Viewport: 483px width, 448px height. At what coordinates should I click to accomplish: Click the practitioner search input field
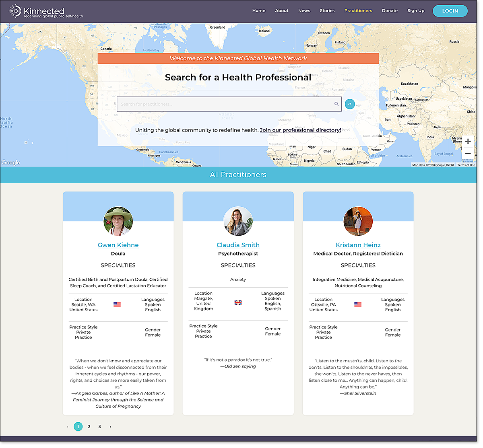(229, 104)
